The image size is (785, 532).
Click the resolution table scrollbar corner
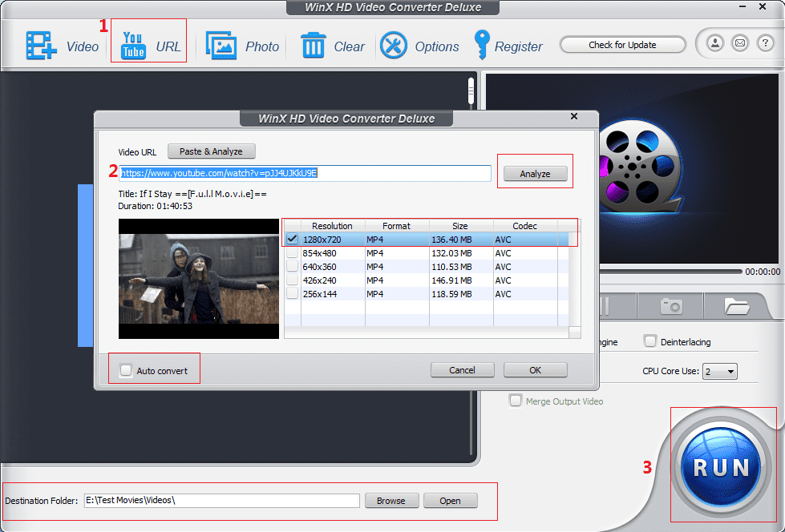coord(575,332)
